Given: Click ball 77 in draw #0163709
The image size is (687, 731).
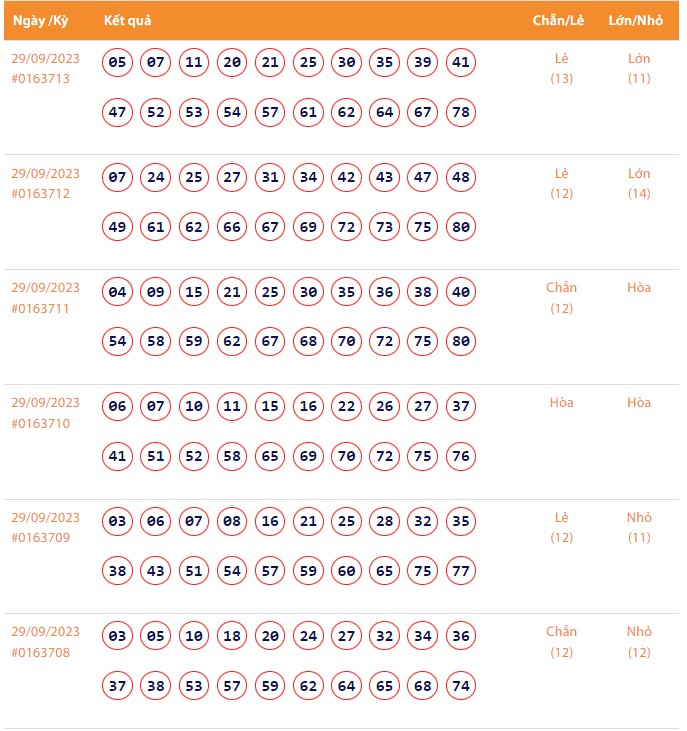Looking at the screenshot, I should pos(461,571).
